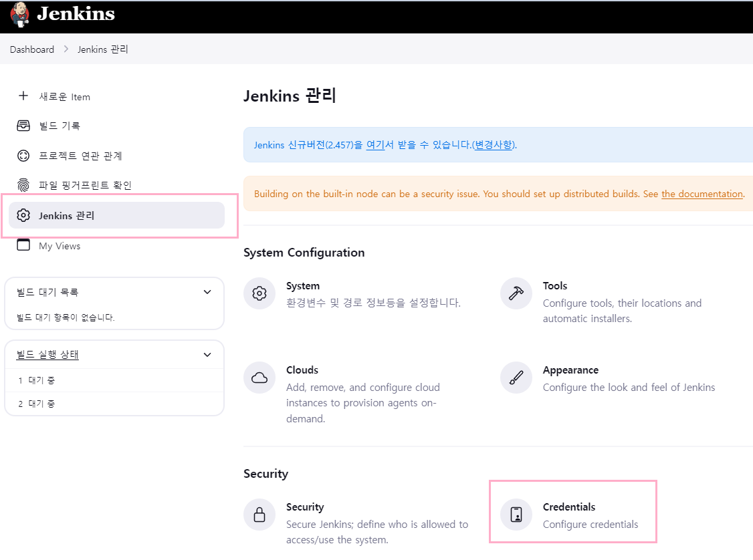Open 새로운 Item in sidebar

tap(64, 97)
